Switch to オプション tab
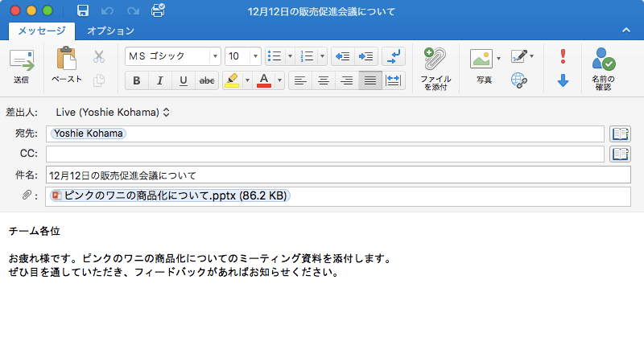This screenshot has height=362, width=644. coord(110,31)
